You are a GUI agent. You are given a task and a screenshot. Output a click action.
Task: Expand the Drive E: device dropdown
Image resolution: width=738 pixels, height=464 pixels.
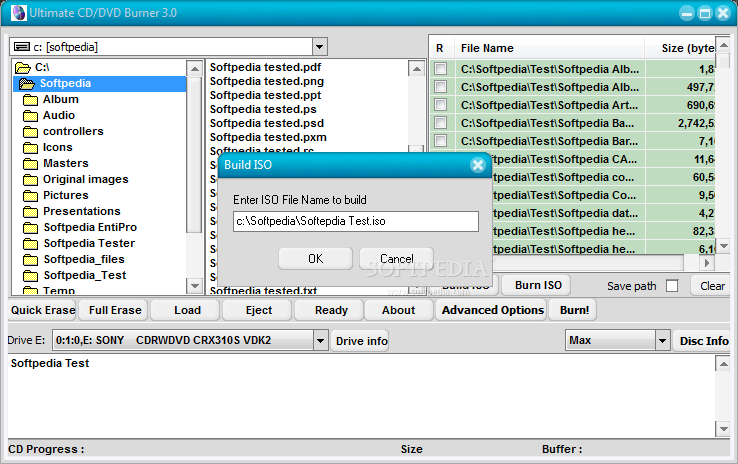(x=321, y=340)
